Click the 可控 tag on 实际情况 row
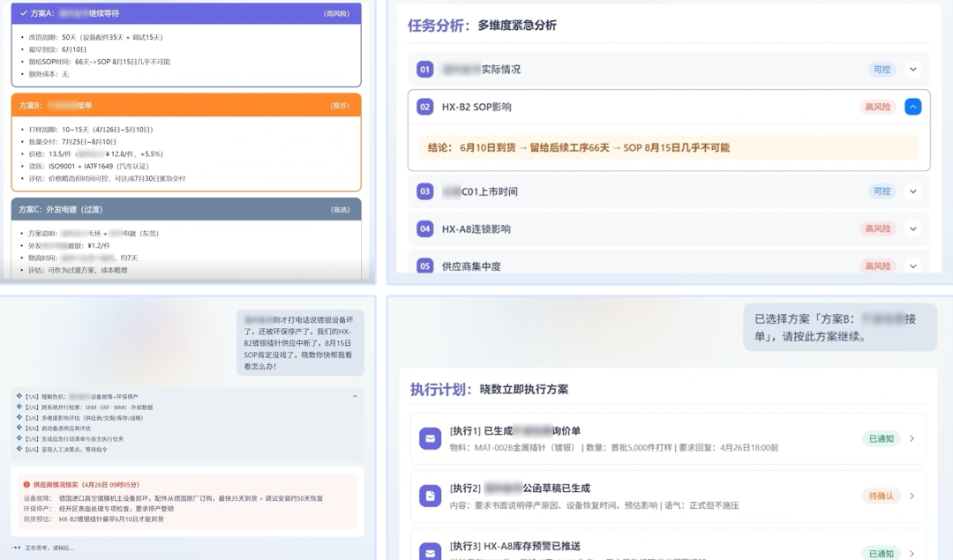The image size is (953, 560). click(882, 70)
